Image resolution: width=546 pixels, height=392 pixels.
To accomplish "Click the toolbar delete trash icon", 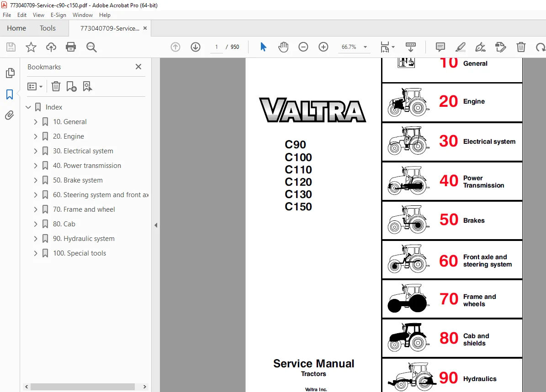I will pyautogui.click(x=521, y=47).
